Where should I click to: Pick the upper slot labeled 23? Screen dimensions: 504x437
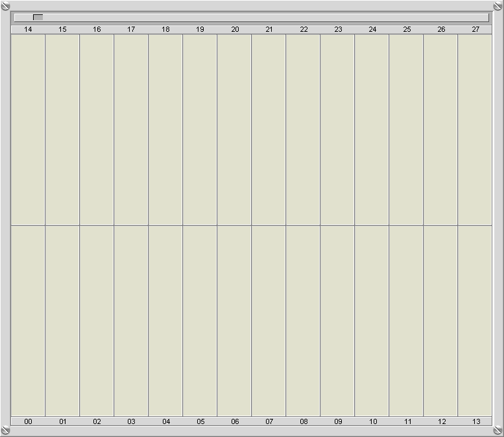coord(337,130)
